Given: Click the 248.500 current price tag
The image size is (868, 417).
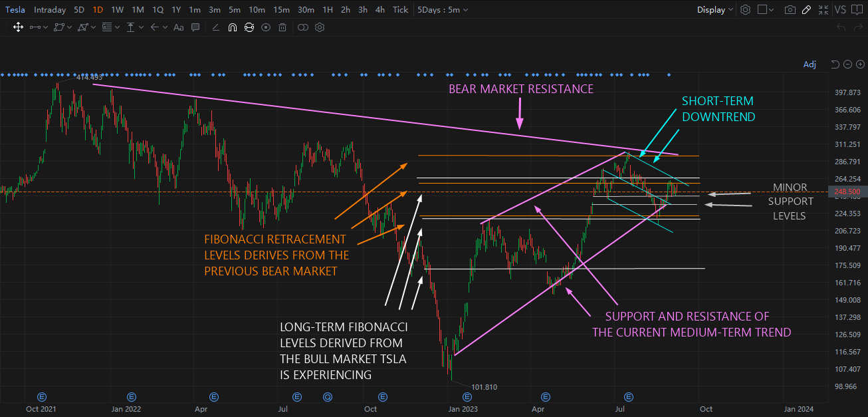Looking at the screenshot, I should 847,192.
